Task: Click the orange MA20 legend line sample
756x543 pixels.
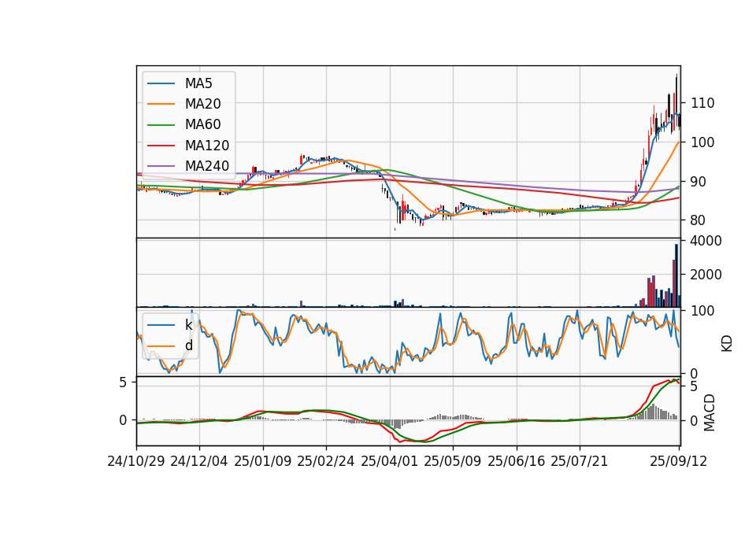Action: pos(161,104)
